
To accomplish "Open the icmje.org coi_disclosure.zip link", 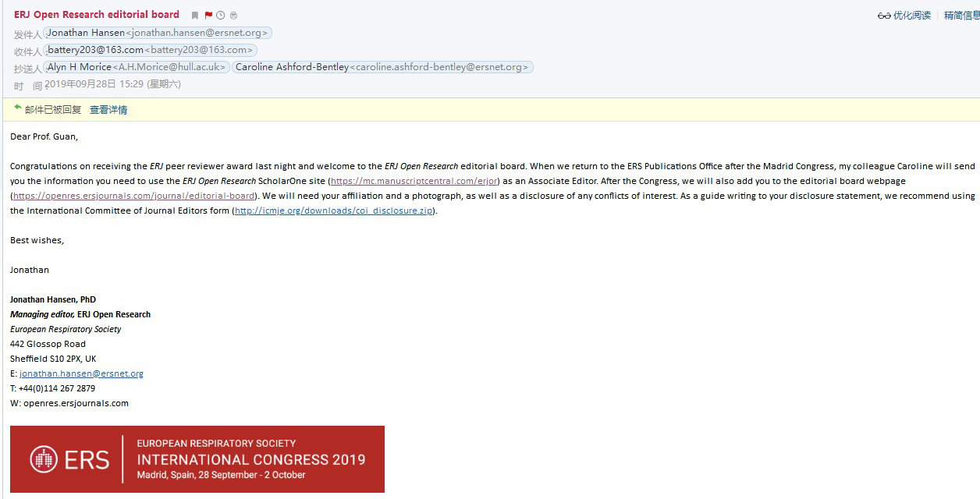I will point(334,211).
